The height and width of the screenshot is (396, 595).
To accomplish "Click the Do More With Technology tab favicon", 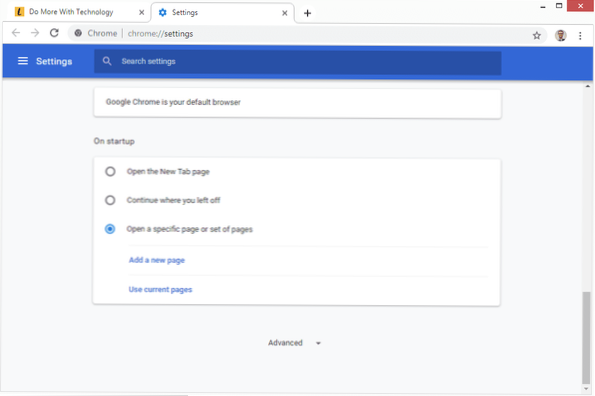I will tap(19, 12).
